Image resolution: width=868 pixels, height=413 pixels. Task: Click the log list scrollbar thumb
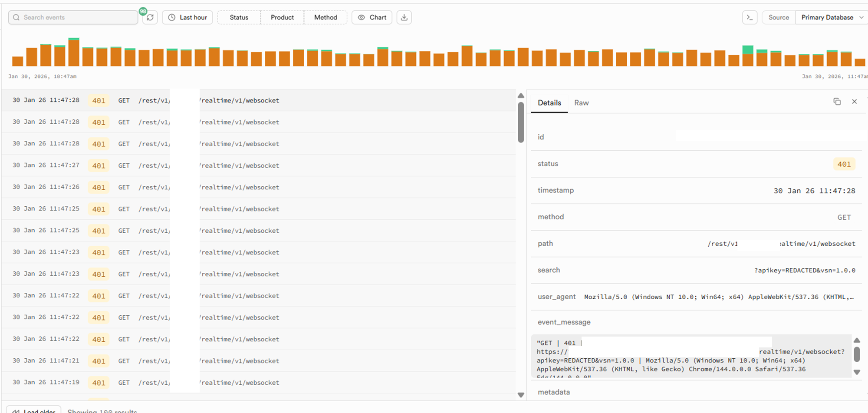pyautogui.click(x=521, y=122)
